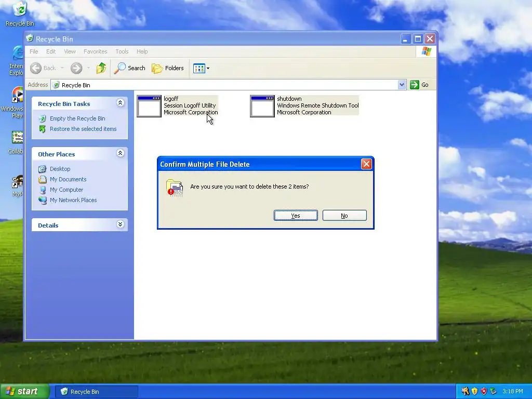532x399 pixels.
Task: Maximize the Recycle Bin window
Action: click(418, 38)
